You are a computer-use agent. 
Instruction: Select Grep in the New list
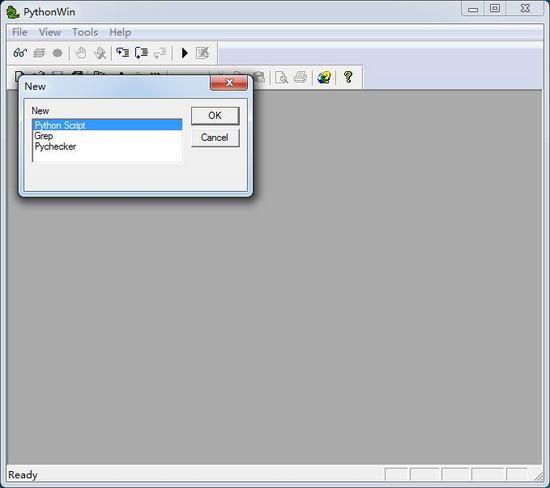[x=43, y=136]
